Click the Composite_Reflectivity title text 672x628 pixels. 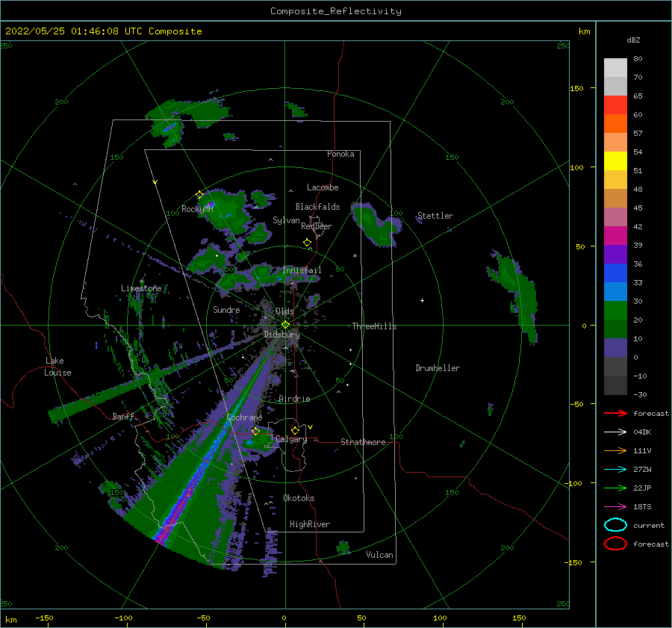pyautogui.click(x=336, y=11)
